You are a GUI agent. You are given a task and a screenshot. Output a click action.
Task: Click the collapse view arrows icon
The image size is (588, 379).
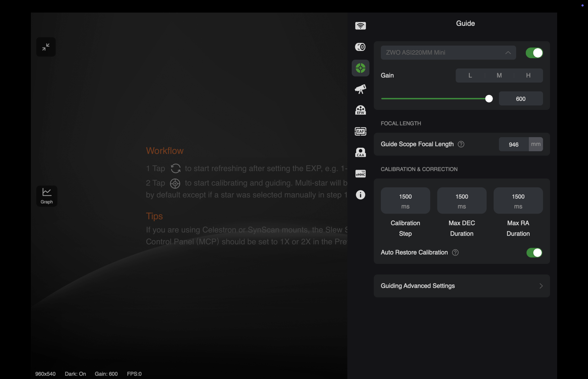(x=46, y=47)
